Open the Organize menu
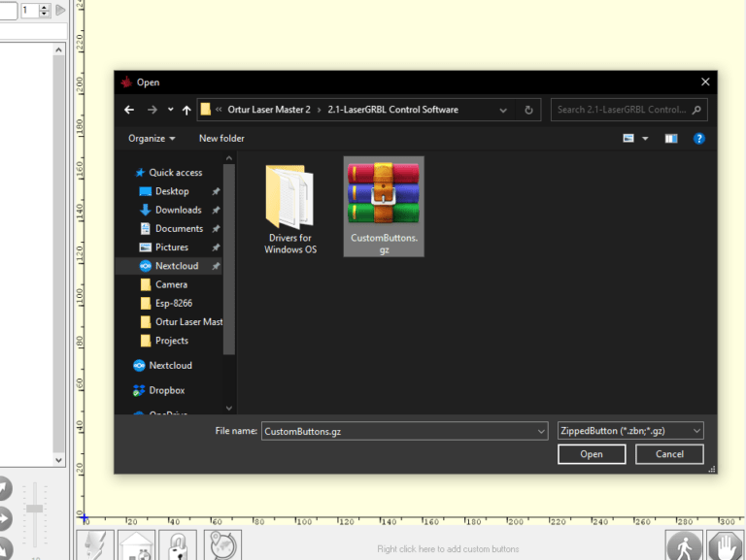Image resolution: width=746 pixels, height=560 pixels. coord(152,139)
